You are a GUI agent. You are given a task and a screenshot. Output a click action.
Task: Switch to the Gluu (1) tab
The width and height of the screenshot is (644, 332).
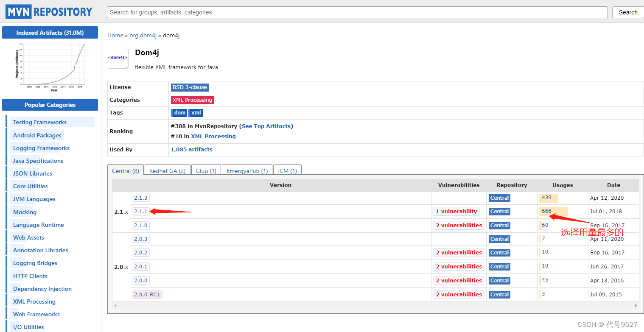[x=206, y=171]
